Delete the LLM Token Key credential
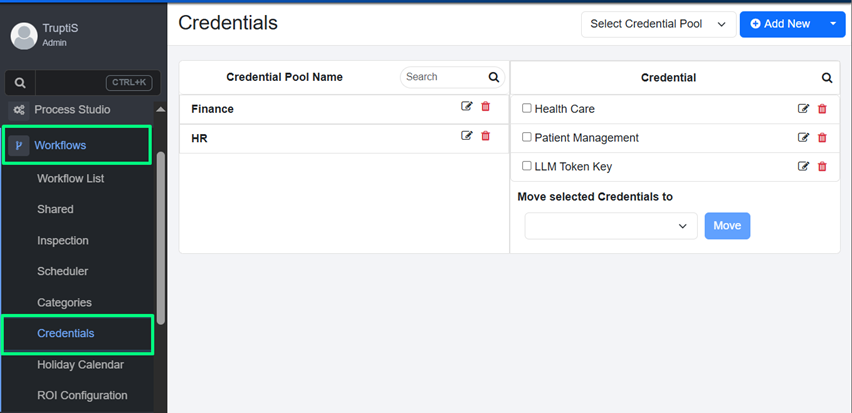Image resolution: width=852 pixels, height=413 pixels. click(822, 167)
